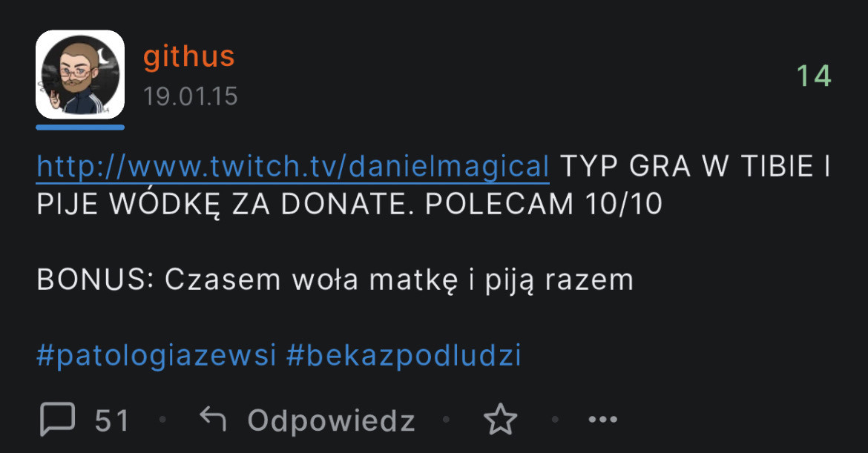Image resolution: width=868 pixels, height=453 pixels.
Task: Click the reply arrow icon
Action: (x=213, y=419)
